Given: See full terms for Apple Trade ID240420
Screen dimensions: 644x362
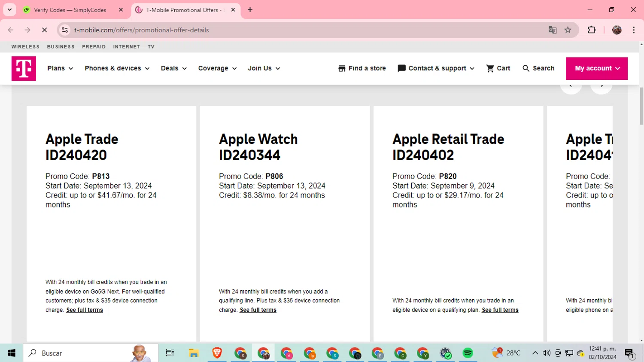Looking at the screenshot, I should tap(85, 310).
